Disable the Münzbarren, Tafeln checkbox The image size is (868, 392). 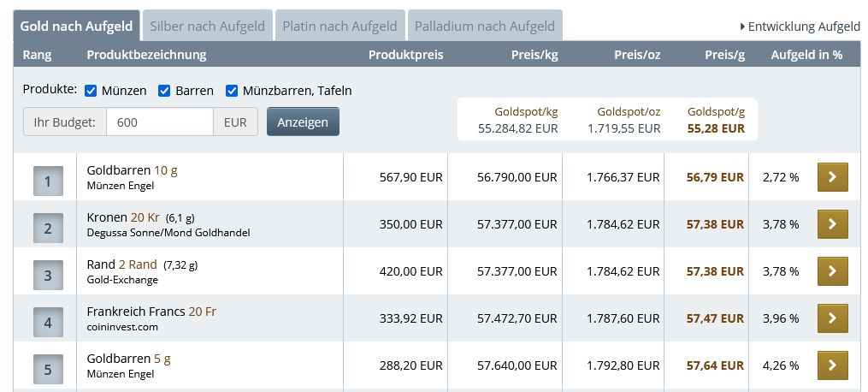pos(232,91)
